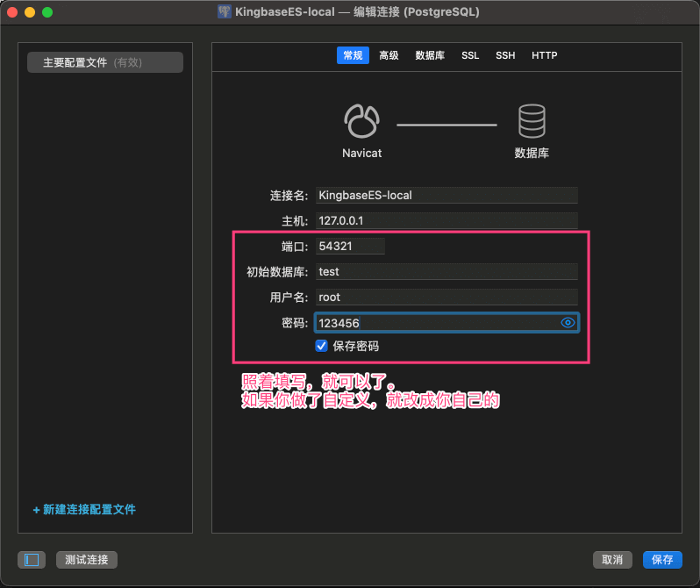The width and height of the screenshot is (700, 588).
Task: Click the 用户名 text field
Action: 446,298
